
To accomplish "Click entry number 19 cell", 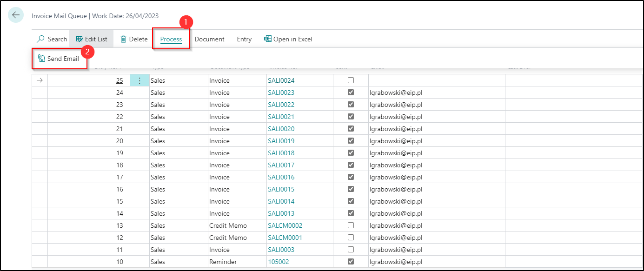I will click(89, 153).
